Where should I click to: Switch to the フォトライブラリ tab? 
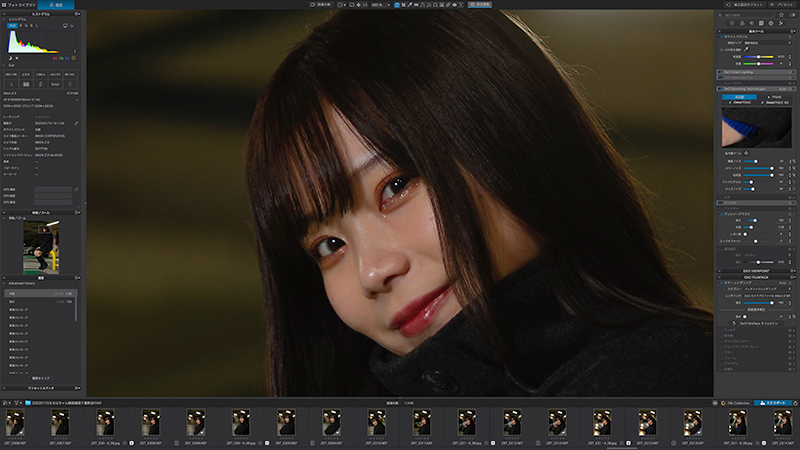(19, 5)
